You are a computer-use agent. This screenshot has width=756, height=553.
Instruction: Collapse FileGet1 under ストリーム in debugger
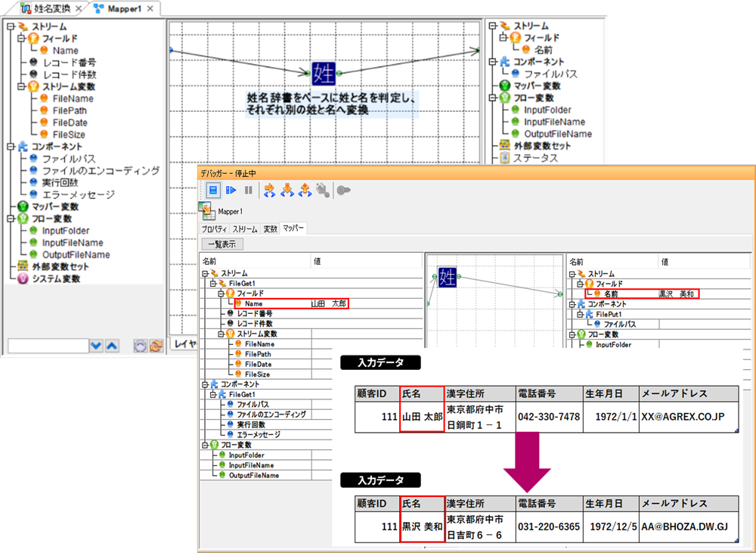click(x=213, y=283)
